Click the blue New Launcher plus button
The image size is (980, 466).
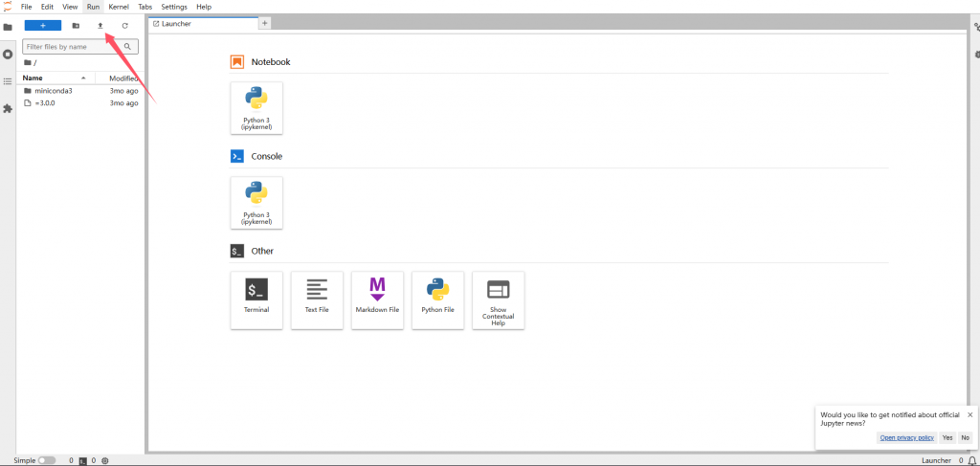tap(42, 26)
